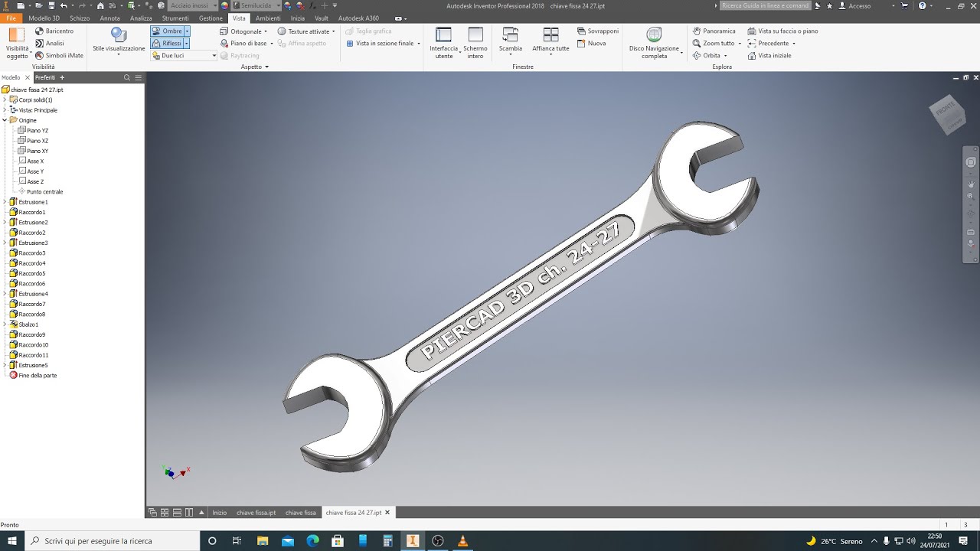Open the Strumenti ribbon tab

[175, 18]
